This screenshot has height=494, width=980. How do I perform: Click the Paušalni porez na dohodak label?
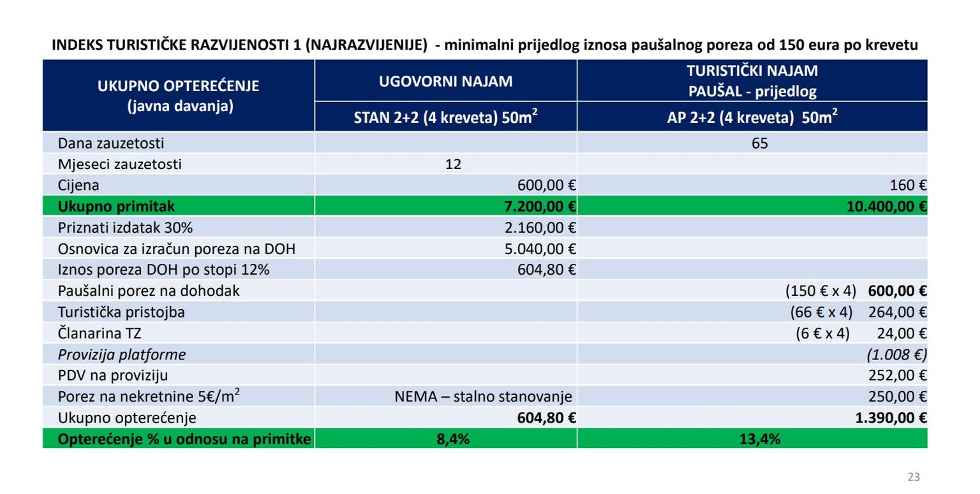tap(149, 291)
